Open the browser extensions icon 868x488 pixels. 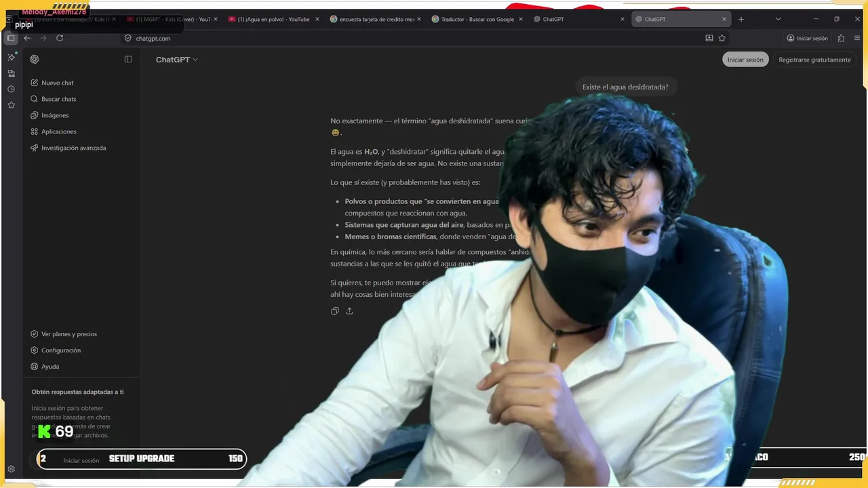point(842,38)
